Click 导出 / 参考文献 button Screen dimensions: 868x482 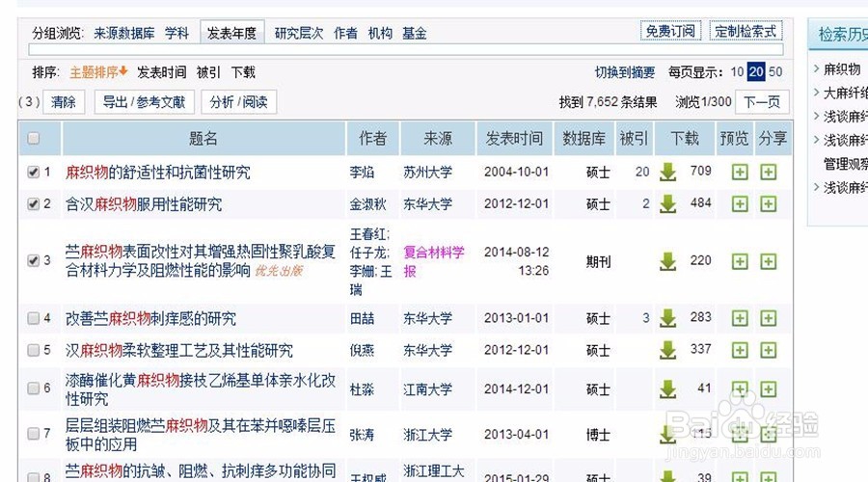[144, 102]
